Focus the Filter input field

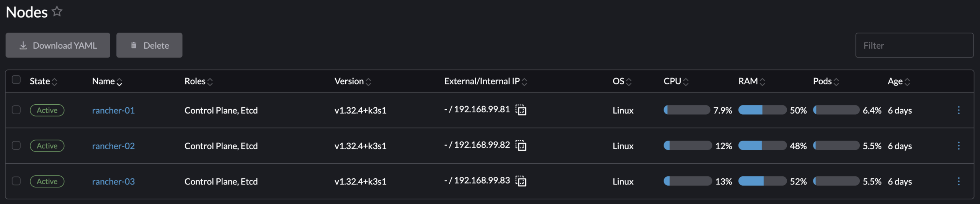pos(914,45)
